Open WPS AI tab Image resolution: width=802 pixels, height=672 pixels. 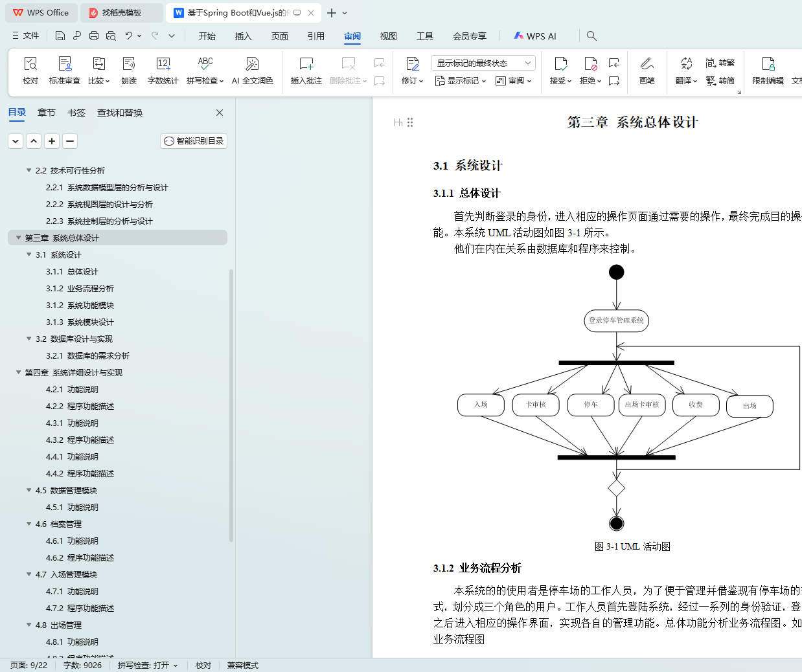535,36
